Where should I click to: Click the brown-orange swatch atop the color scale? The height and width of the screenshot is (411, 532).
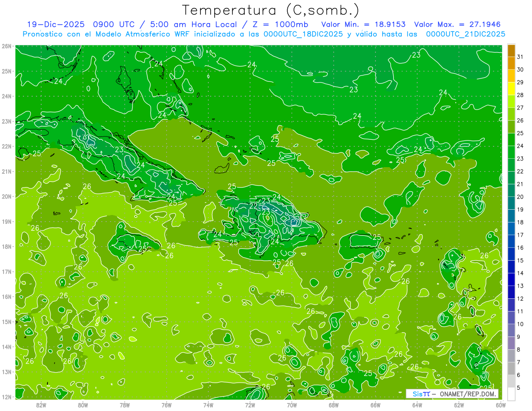point(511,51)
